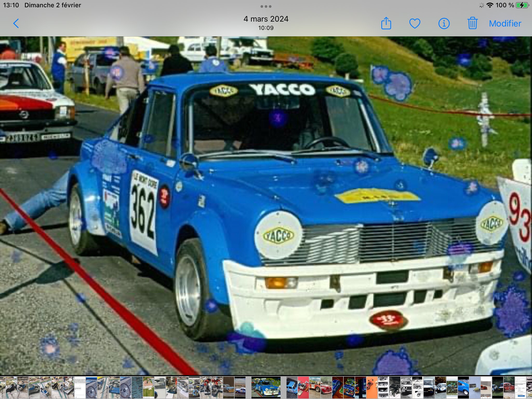Tap the blue rally car photo to hide toolbars

(x=266, y=205)
